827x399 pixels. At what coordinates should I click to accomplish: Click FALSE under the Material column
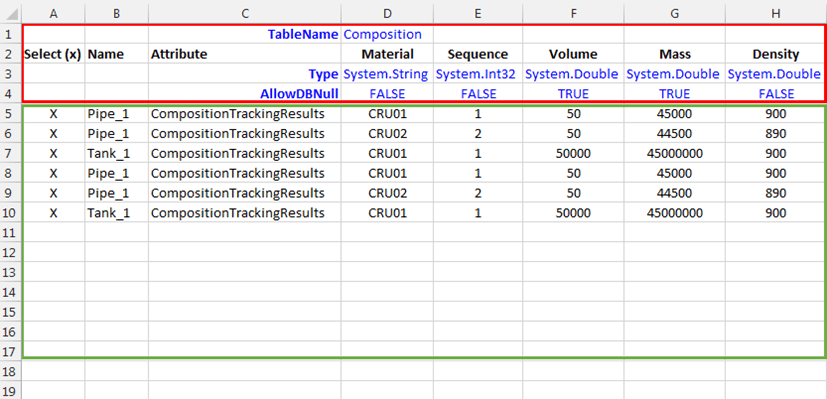[387, 94]
